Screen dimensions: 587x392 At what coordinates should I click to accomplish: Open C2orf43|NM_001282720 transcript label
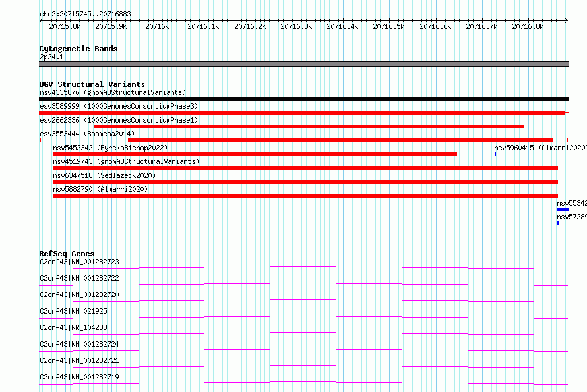pyautogui.click(x=79, y=294)
